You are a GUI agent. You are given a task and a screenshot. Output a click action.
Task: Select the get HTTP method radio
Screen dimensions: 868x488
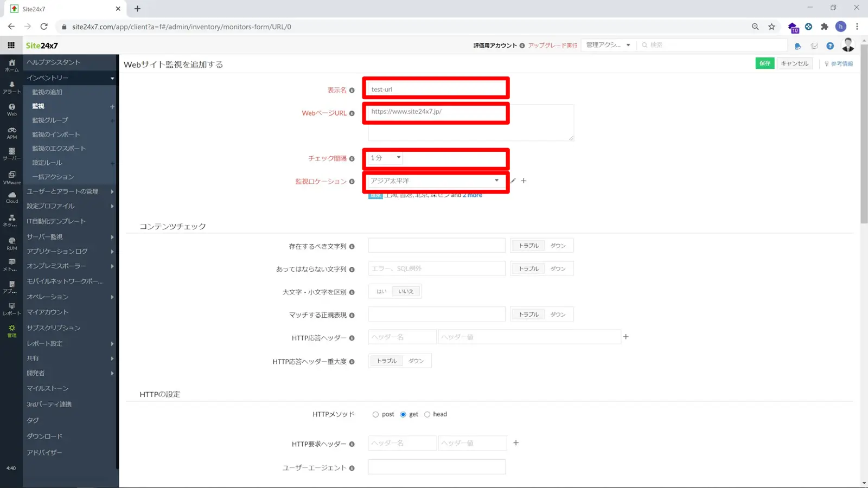[403, 414]
